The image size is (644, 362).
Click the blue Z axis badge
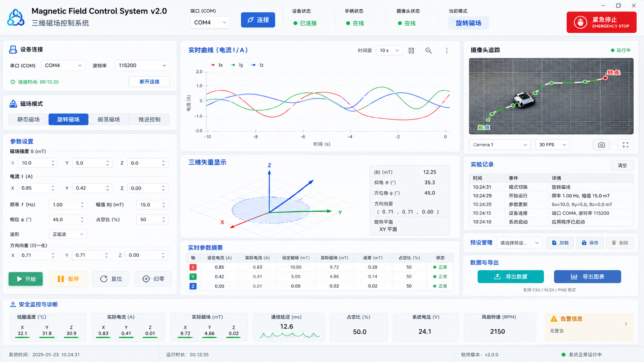click(x=193, y=286)
